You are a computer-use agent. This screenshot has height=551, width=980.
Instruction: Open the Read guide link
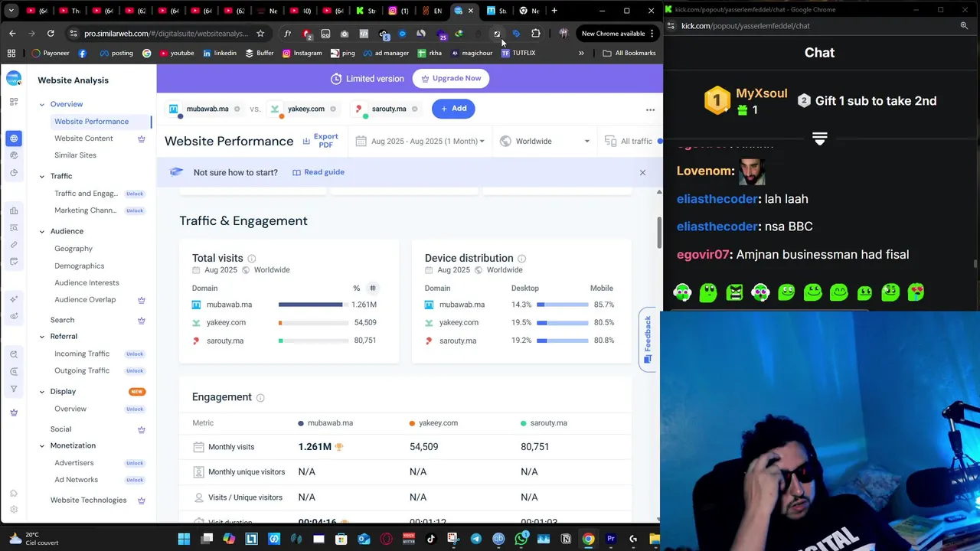[318, 172]
